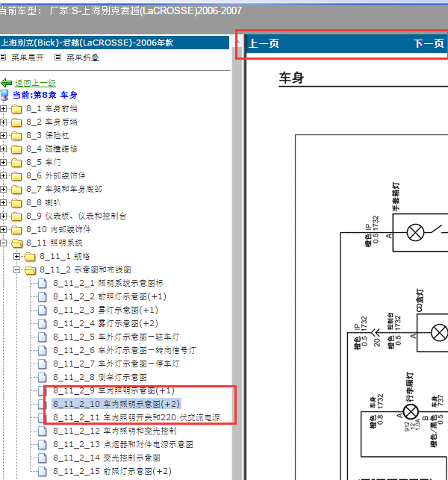Go to next page with 下一页

point(429,43)
